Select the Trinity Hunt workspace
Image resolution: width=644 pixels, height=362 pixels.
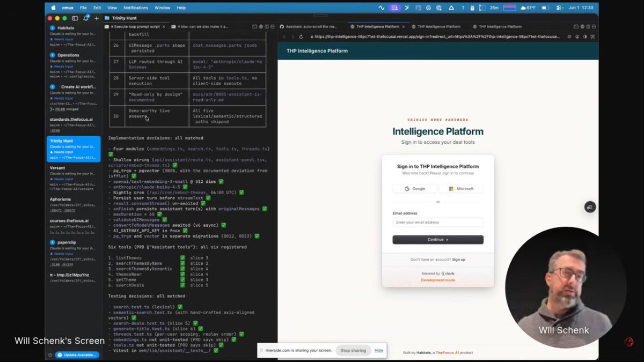click(74, 149)
